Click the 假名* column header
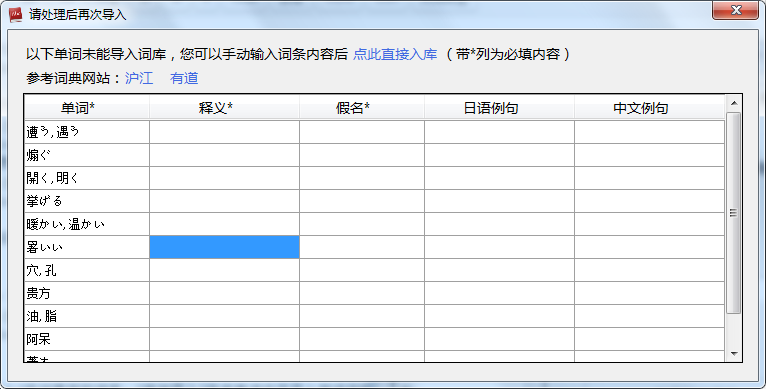 (362, 108)
